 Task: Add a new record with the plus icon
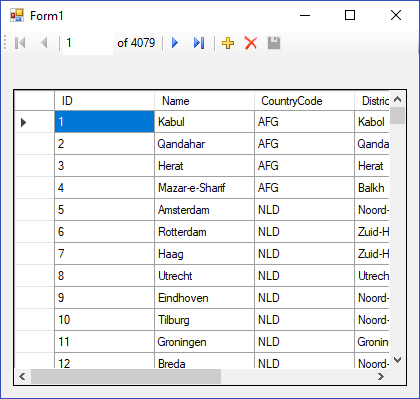(228, 43)
